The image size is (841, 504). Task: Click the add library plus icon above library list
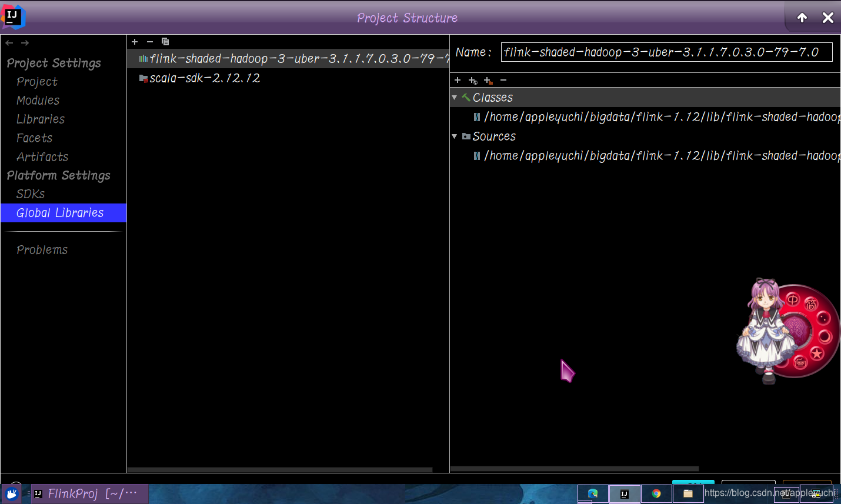coord(134,42)
